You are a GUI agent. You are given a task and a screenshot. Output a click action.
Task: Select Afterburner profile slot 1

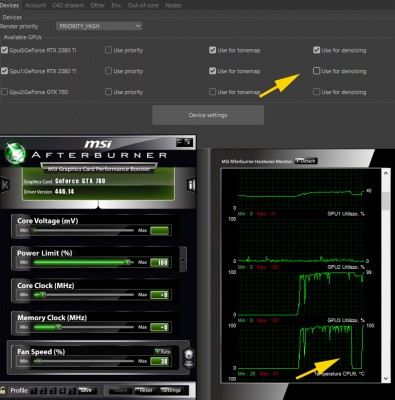[34, 391]
